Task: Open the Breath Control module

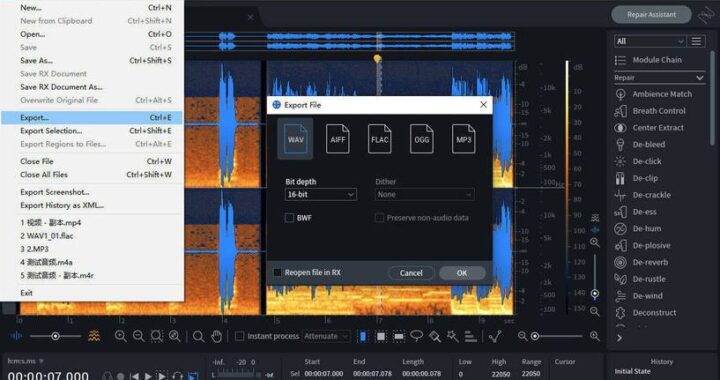Action: [650, 111]
